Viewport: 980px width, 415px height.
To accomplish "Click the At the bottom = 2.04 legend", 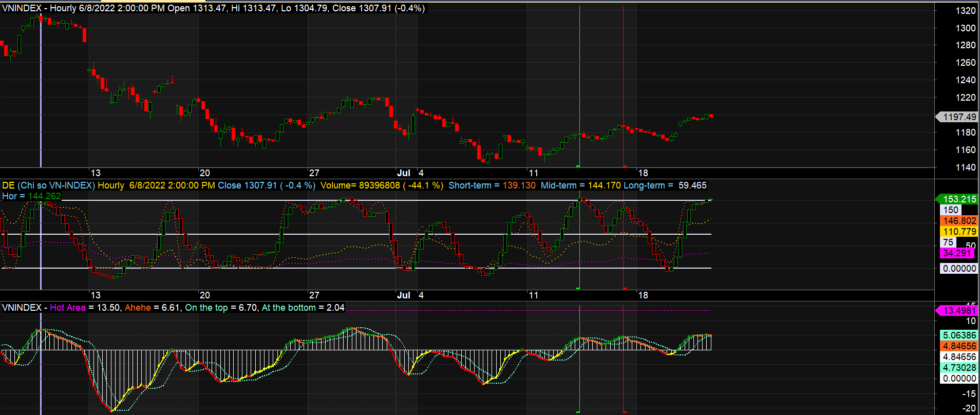I will (x=303, y=308).
